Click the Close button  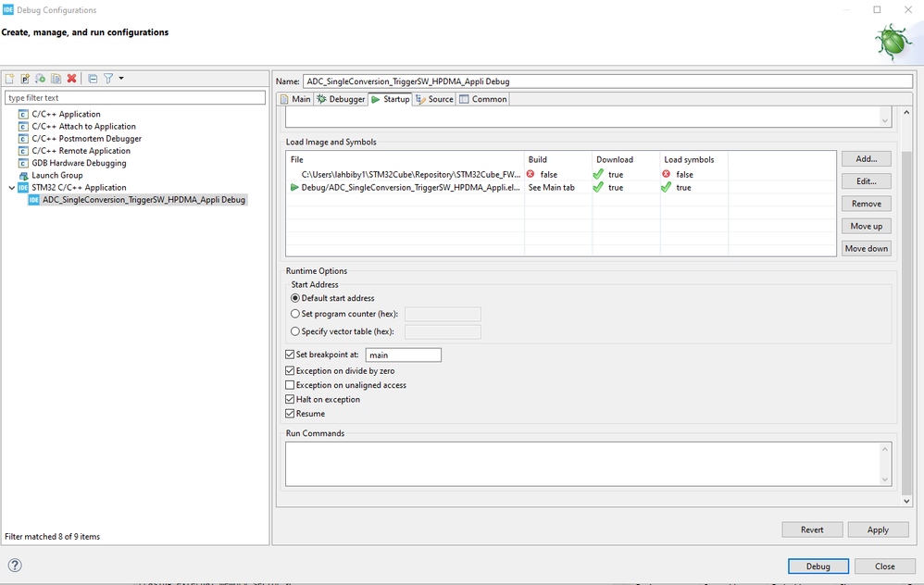tap(884, 566)
